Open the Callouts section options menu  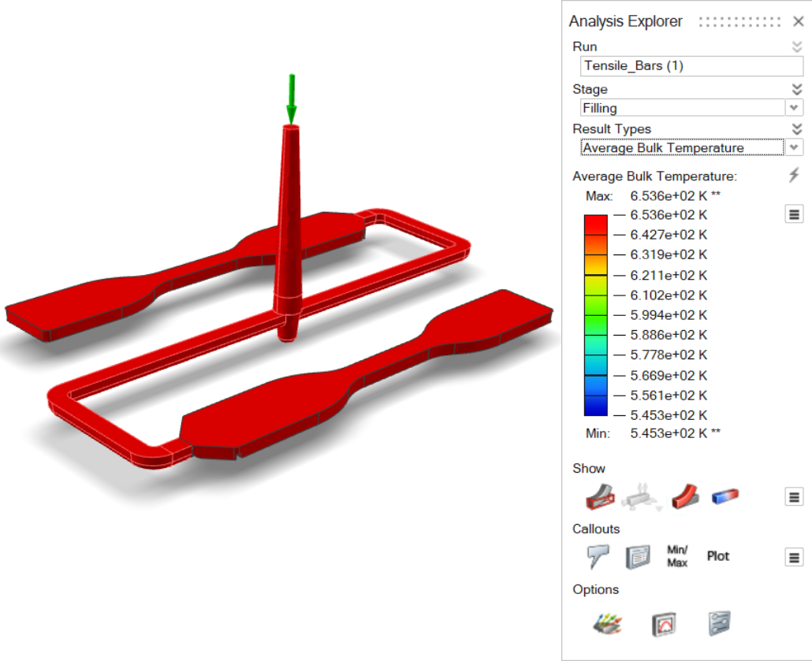click(x=794, y=558)
